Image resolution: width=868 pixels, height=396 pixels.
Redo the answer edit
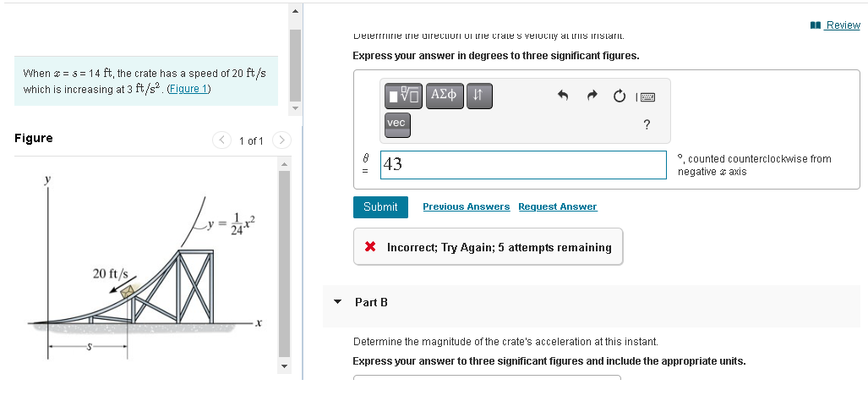(592, 96)
